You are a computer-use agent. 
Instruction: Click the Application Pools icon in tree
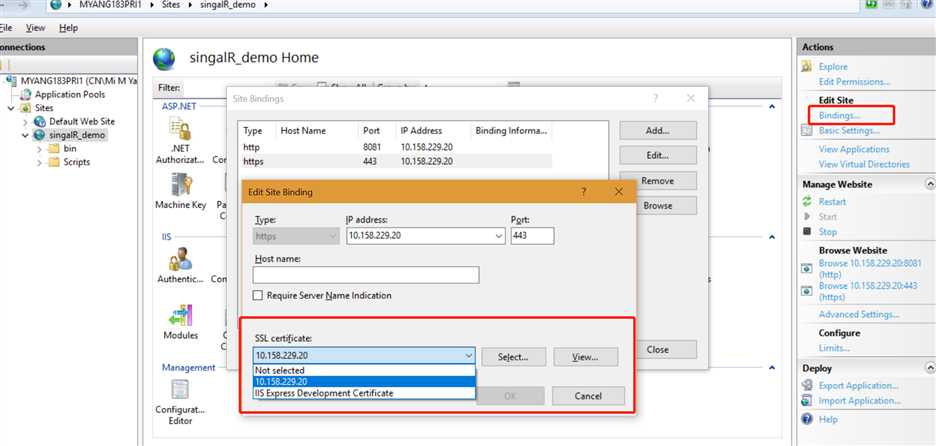point(26,94)
